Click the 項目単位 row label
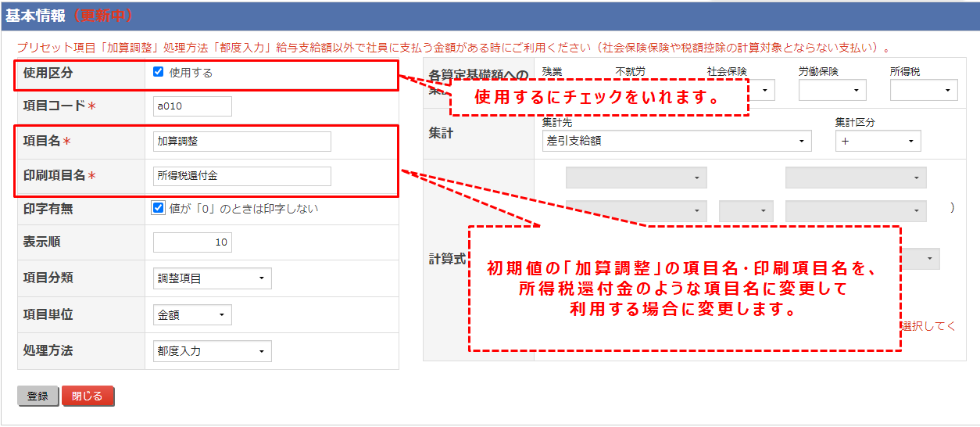980x427 pixels. point(48,314)
